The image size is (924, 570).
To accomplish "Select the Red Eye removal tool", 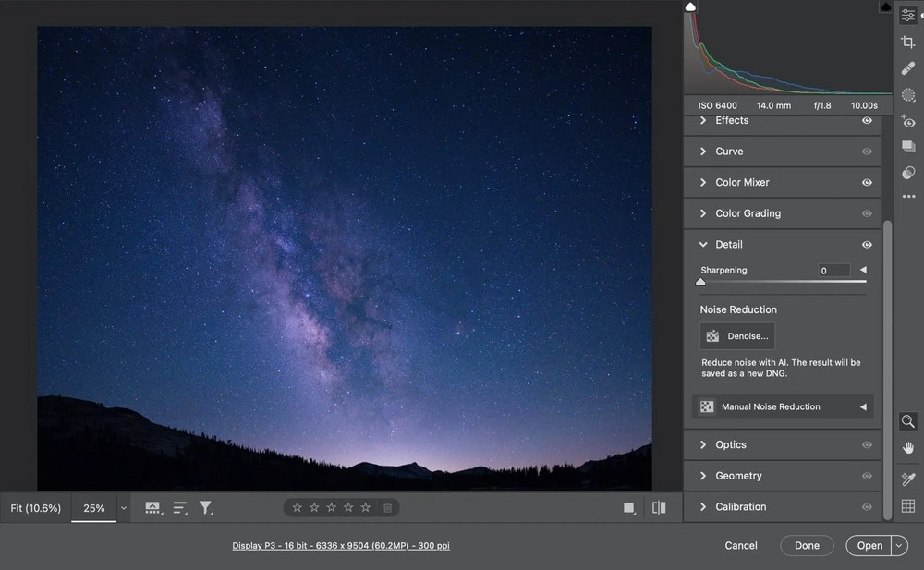I will coord(908,121).
